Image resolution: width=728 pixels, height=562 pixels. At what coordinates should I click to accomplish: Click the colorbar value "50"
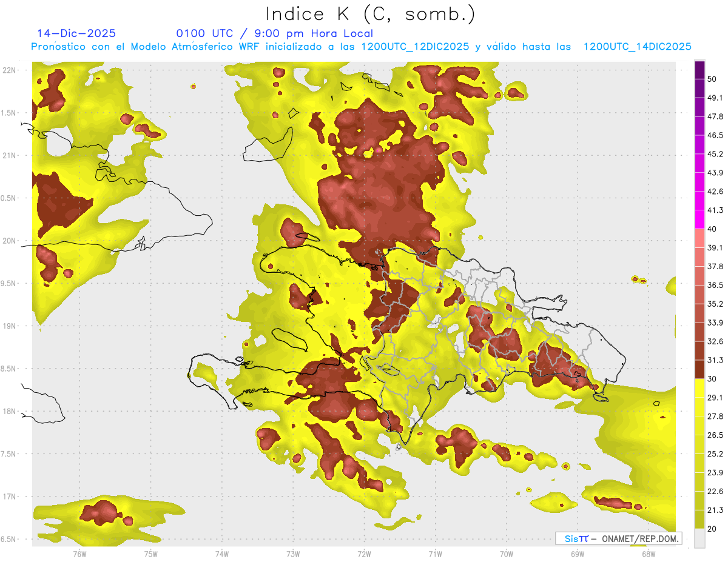pos(712,79)
